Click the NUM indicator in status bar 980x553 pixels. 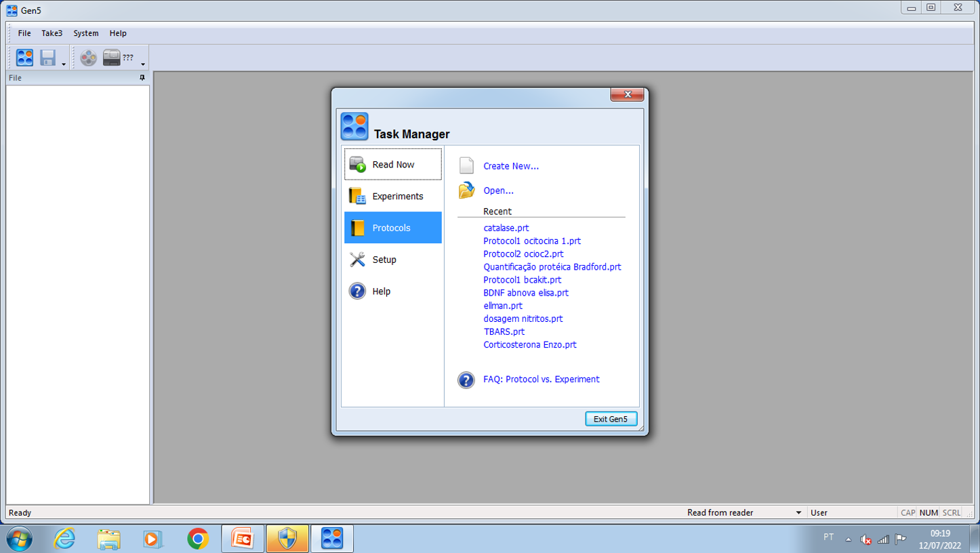coord(928,513)
